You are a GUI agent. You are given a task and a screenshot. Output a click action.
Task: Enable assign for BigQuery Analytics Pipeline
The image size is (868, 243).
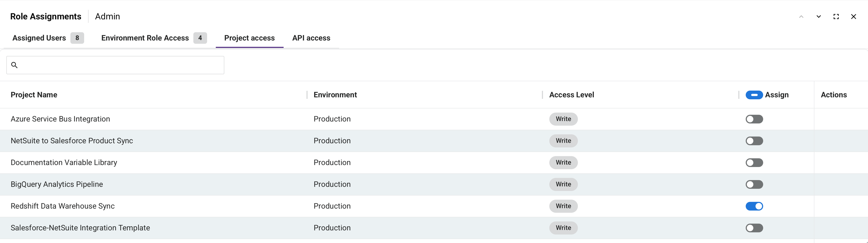tap(754, 184)
